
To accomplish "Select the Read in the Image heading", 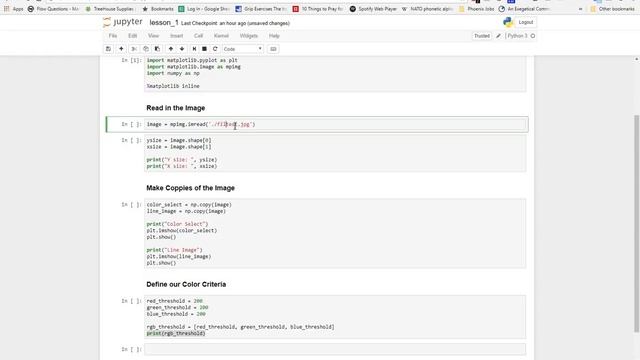I will click(x=176, y=108).
